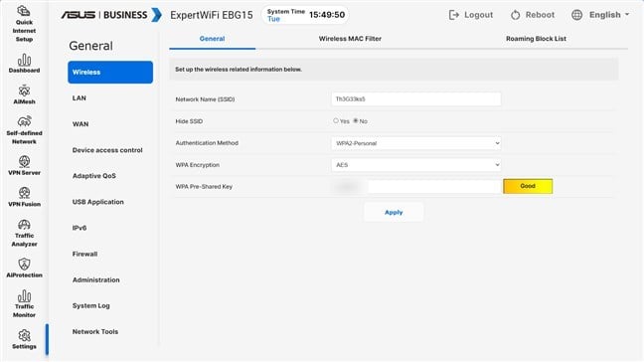Click the Reboot power icon
644x362 pixels.
515,15
